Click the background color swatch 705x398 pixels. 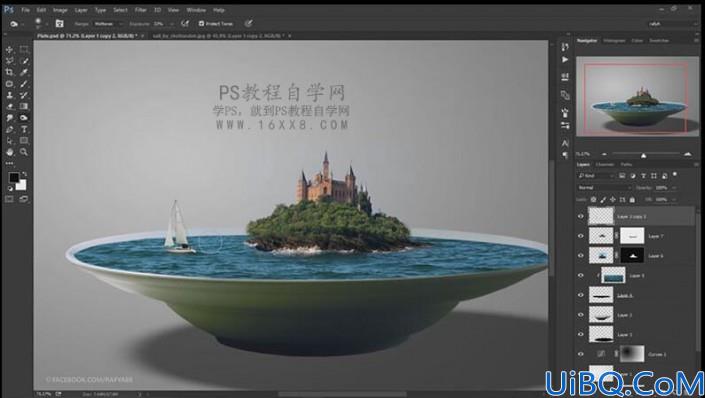click(22, 185)
